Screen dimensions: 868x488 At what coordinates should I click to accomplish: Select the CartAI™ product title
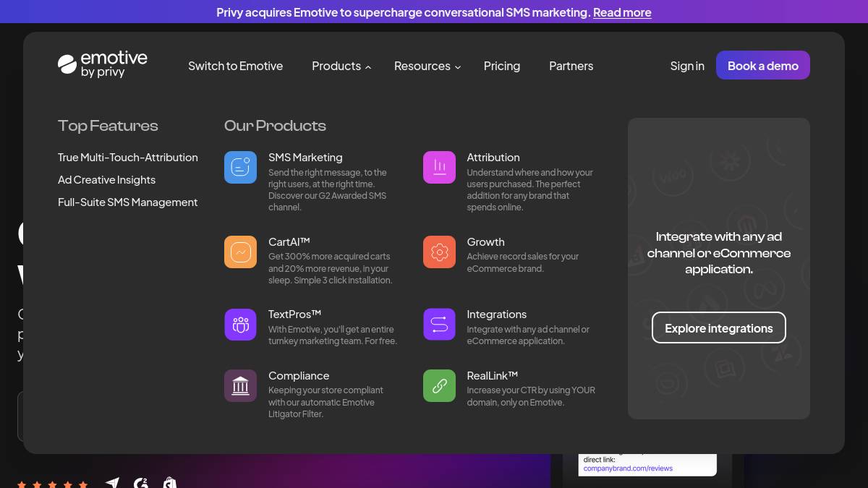289,241
